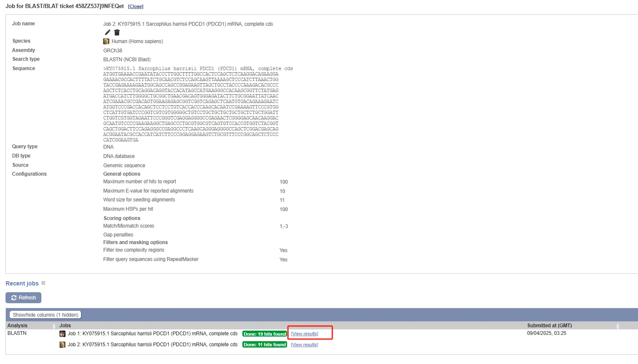Screen dimensions: 638x364
Task: Click the Jobs column header
Action: point(65,326)
